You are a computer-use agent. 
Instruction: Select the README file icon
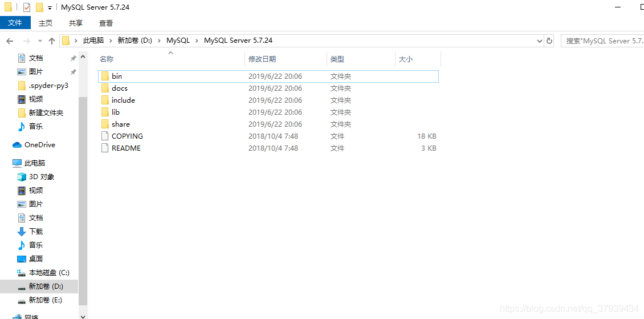pos(105,148)
